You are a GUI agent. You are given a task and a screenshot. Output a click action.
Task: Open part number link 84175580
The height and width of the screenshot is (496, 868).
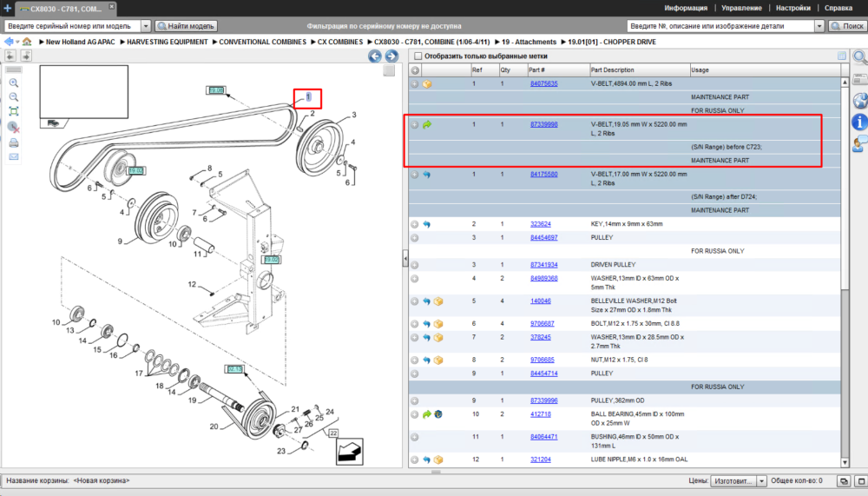click(543, 174)
